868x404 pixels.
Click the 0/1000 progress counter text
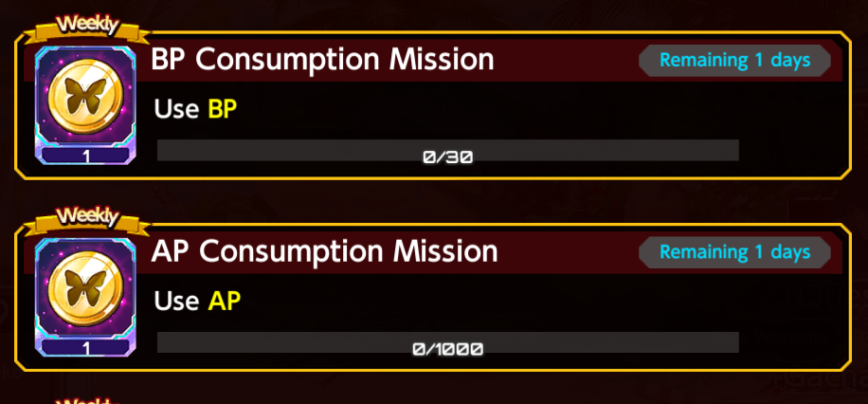pos(448,349)
